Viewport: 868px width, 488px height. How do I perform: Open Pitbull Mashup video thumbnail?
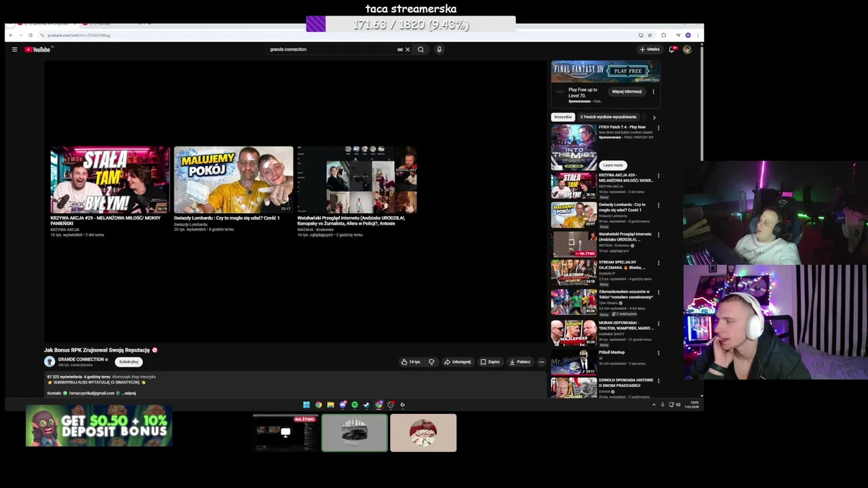574,362
